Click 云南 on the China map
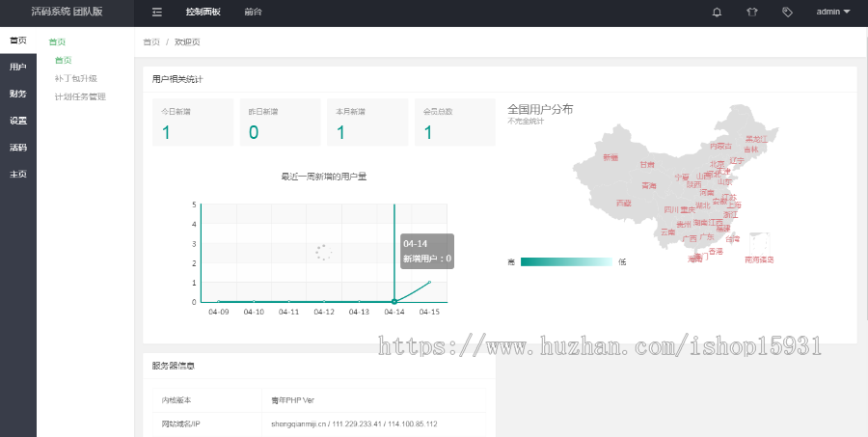The height and width of the screenshot is (437, 868). tap(667, 232)
